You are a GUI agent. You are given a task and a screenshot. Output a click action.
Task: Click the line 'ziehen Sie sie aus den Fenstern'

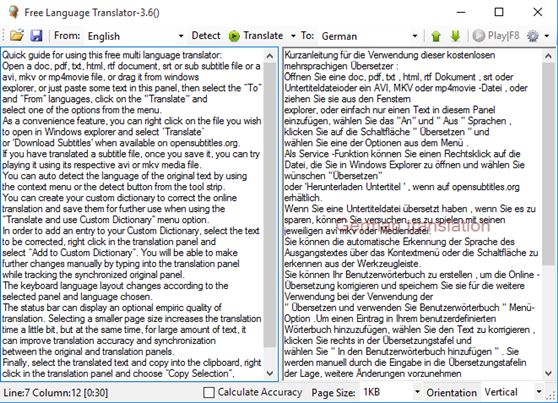(347, 99)
